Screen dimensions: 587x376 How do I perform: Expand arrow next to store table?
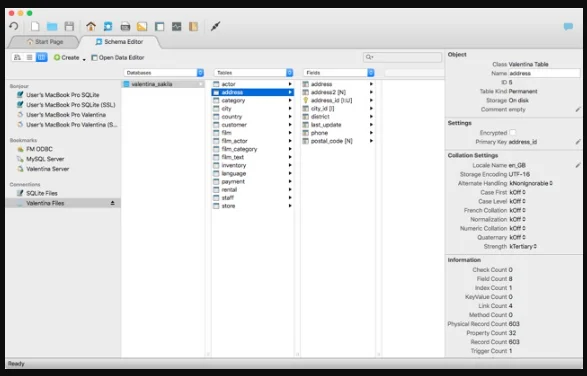click(290, 206)
